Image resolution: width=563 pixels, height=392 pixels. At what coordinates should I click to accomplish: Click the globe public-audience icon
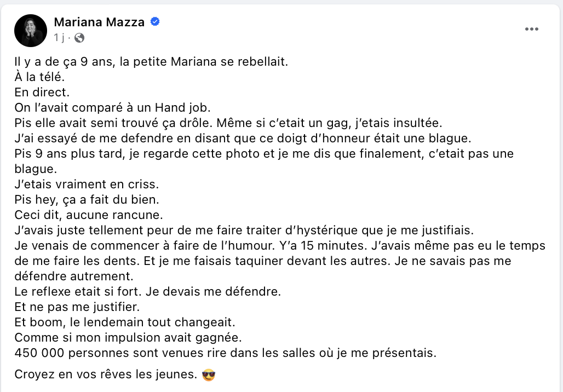[79, 38]
